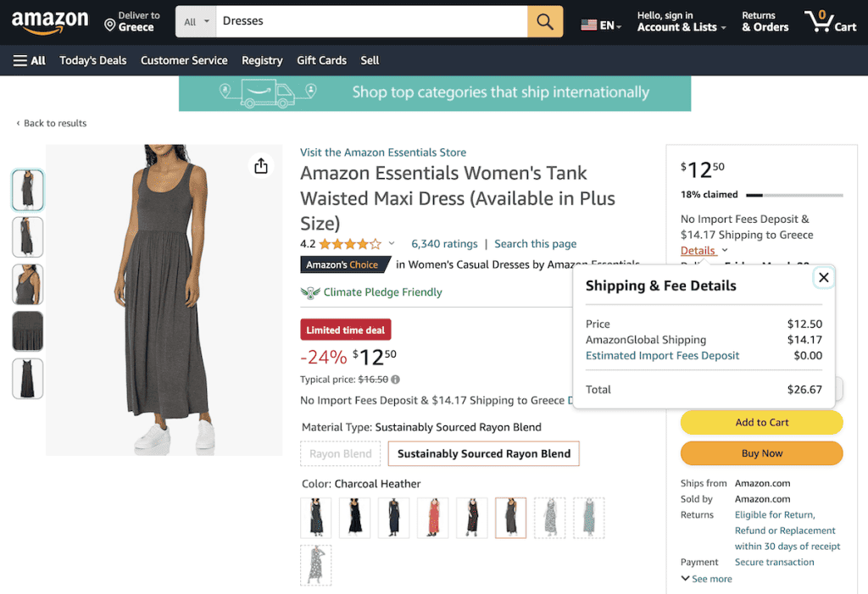The height and width of the screenshot is (594, 868).
Task: Select the second dress thumbnail in the sidebar
Action: click(27, 237)
